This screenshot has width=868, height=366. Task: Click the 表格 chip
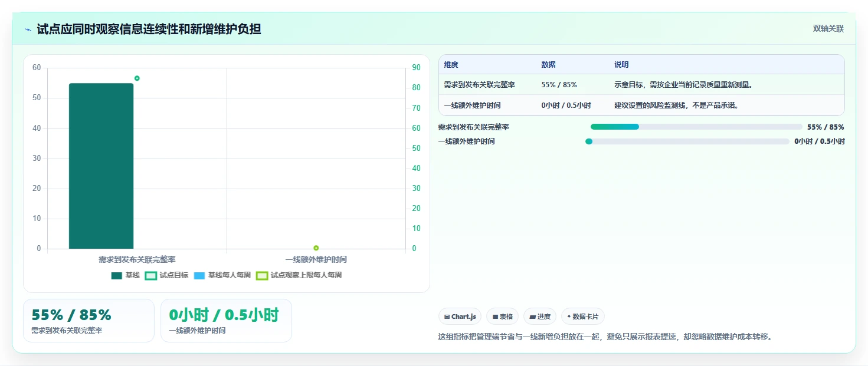(502, 316)
